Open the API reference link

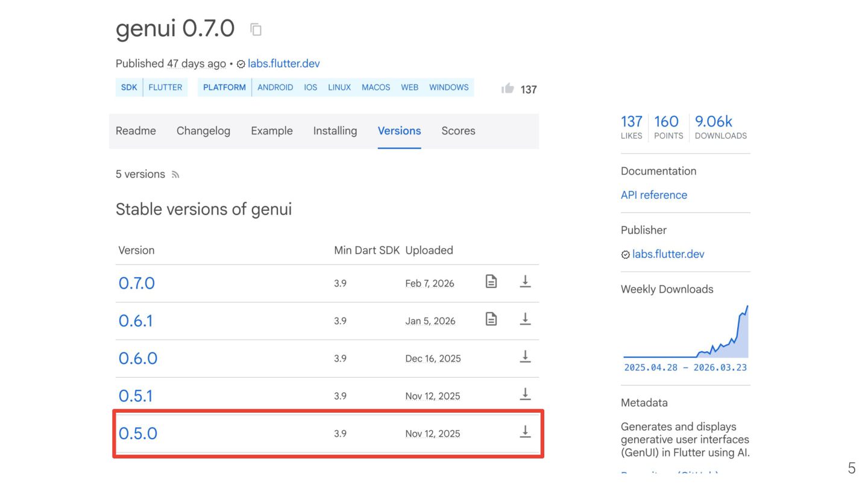click(x=653, y=195)
